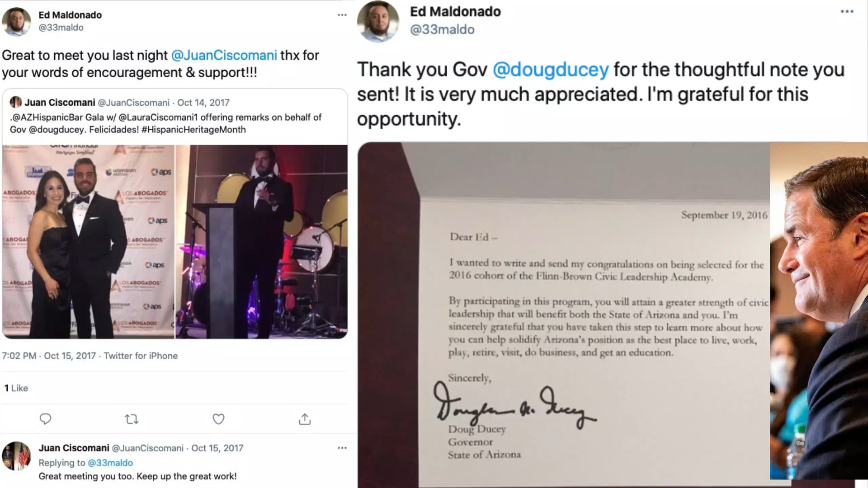
Task: Open Juan Ciscomani's reply avatar
Action: 17,456
